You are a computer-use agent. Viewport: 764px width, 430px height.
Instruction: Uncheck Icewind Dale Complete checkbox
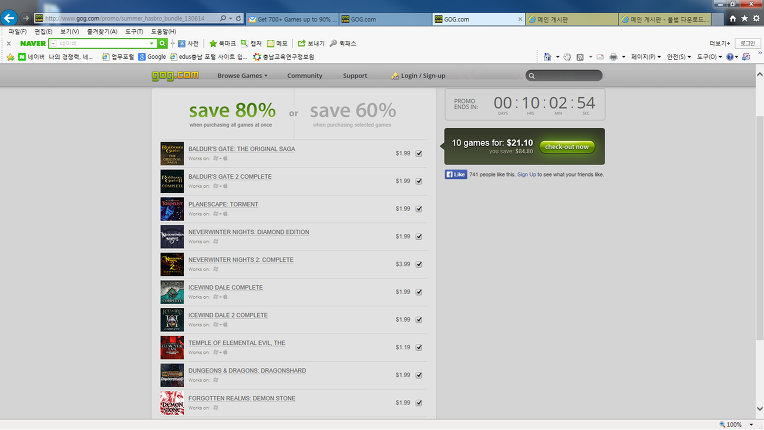click(419, 292)
